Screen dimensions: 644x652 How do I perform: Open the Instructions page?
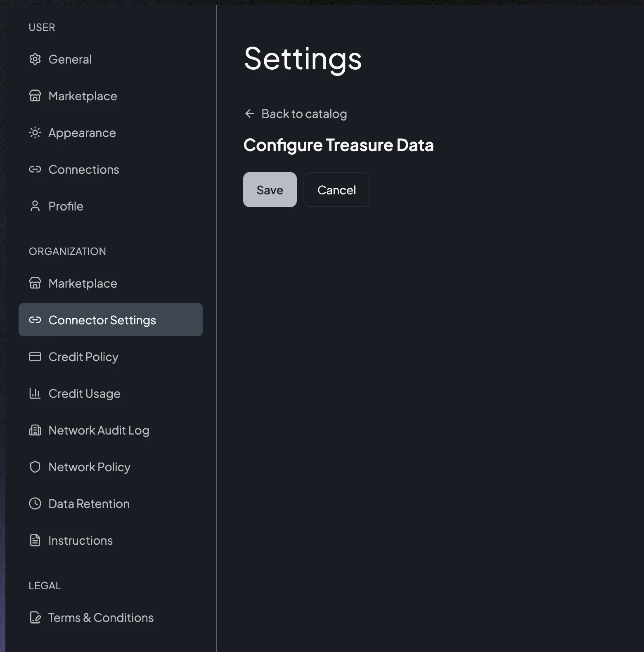[111, 541]
